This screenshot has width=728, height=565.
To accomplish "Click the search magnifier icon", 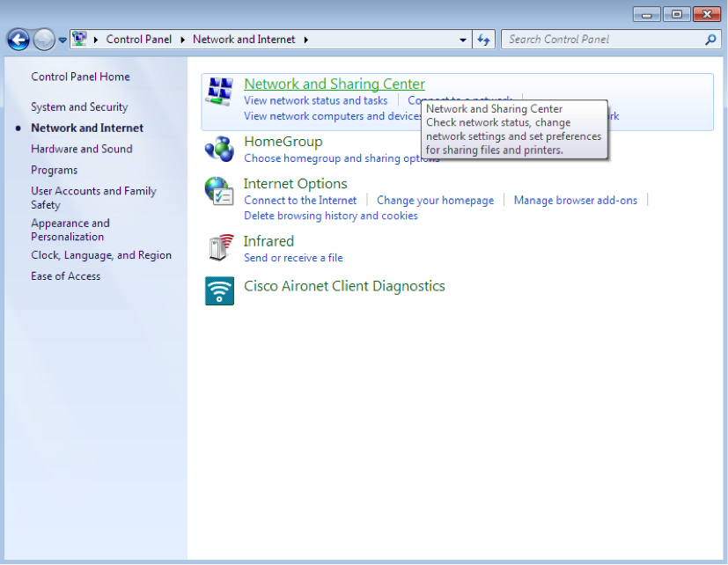I will click(709, 40).
